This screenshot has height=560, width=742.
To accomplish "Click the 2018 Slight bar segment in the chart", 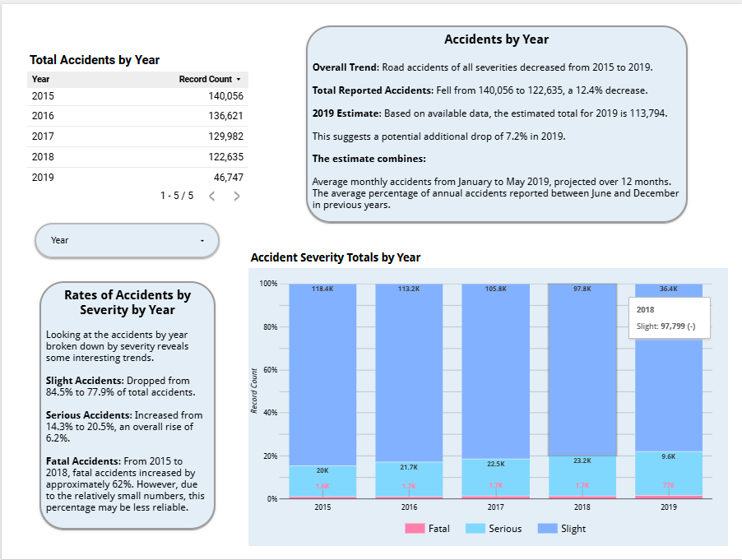I will pyautogui.click(x=582, y=370).
